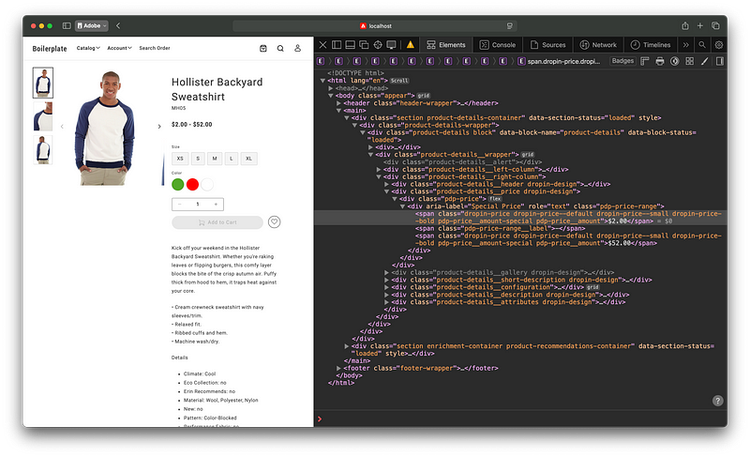Screen dimensions: 750x457
Task: Show next product image arrow
Action: coord(159,126)
